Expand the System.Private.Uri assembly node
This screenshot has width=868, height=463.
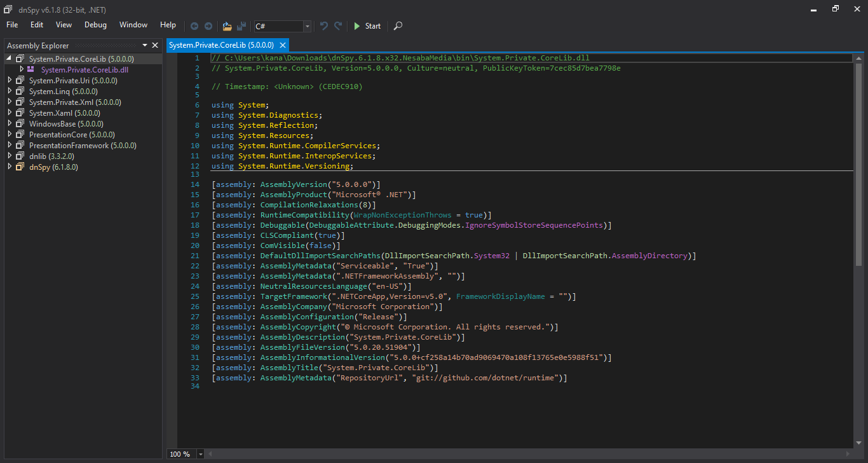pyautogui.click(x=9, y=81)
